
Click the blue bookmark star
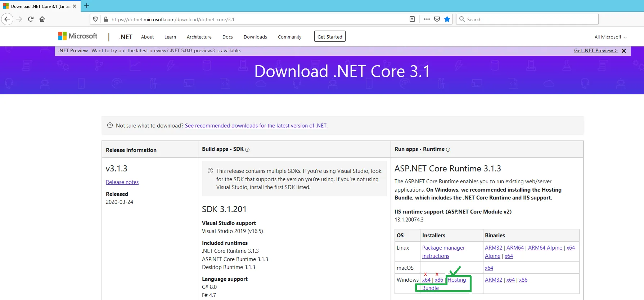tap(447, 19)
